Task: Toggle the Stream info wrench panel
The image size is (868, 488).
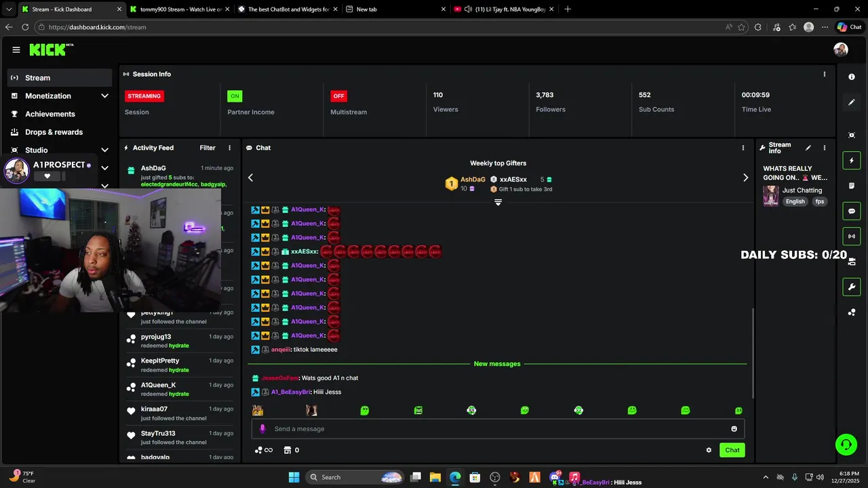Action: coord(852,287)
